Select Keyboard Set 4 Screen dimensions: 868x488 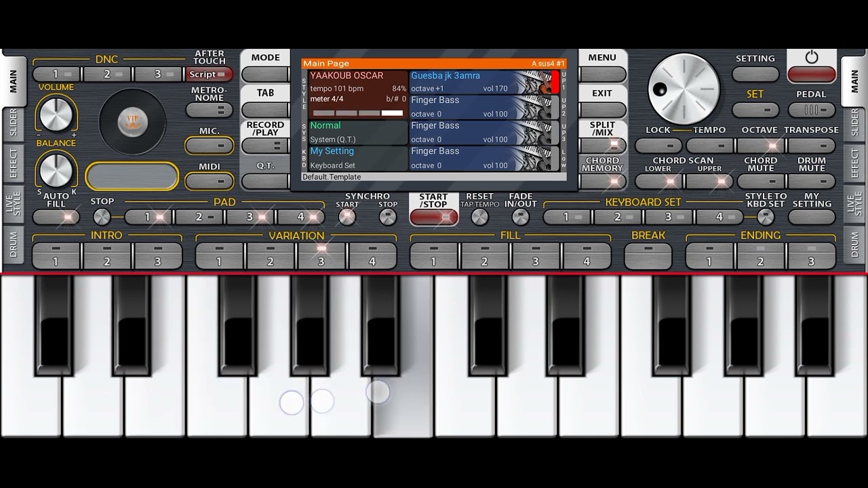point(719,217)
